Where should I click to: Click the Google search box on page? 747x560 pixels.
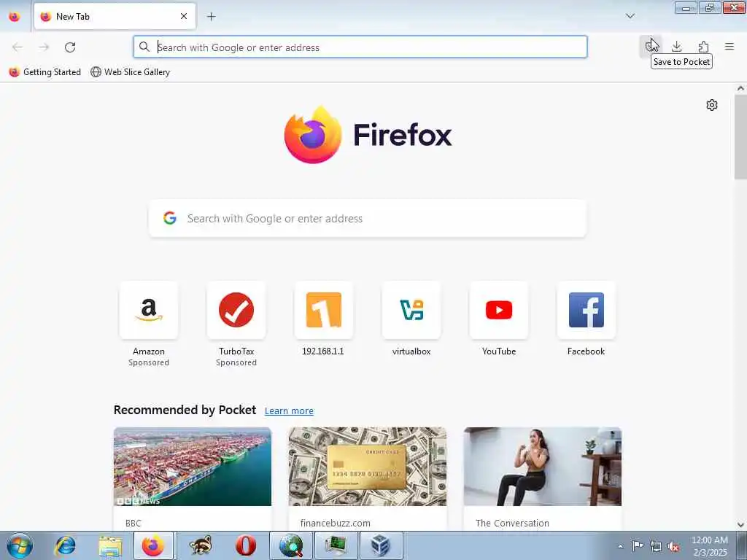tap(368, 218)
